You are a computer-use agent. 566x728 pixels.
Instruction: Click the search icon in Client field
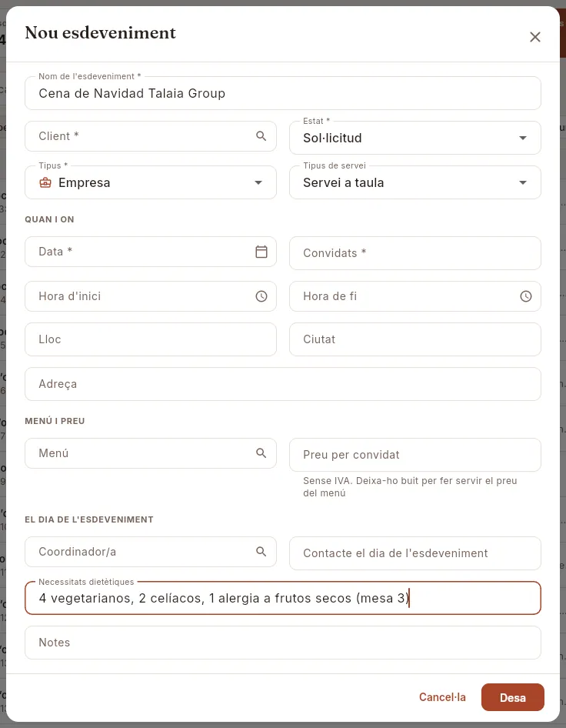[x=261, y=136]
